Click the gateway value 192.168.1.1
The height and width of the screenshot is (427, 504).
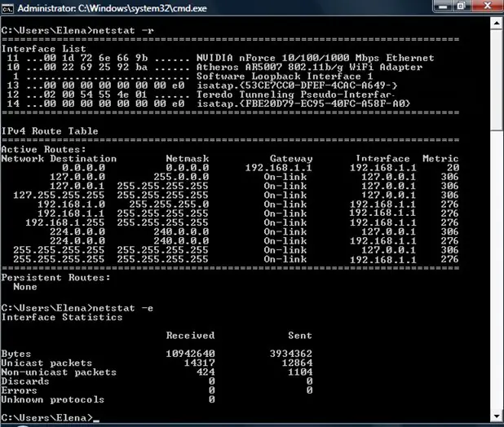[279, 168]
